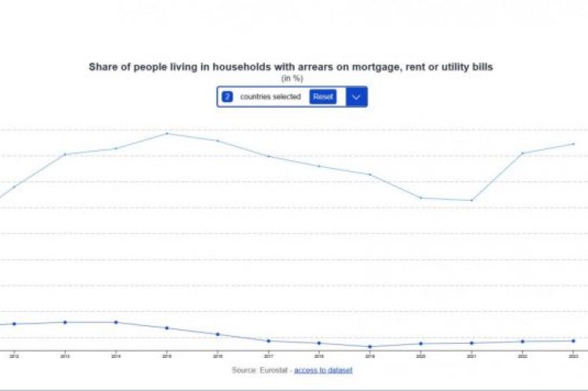Click upper line data point for 2023
The height and width of the screenshot is (391, 588).
(x=573, y=144)
